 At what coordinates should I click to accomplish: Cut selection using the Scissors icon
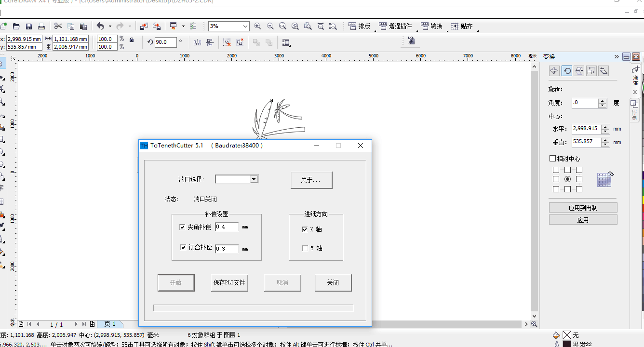pyautogui.click(x=58, y=26)
